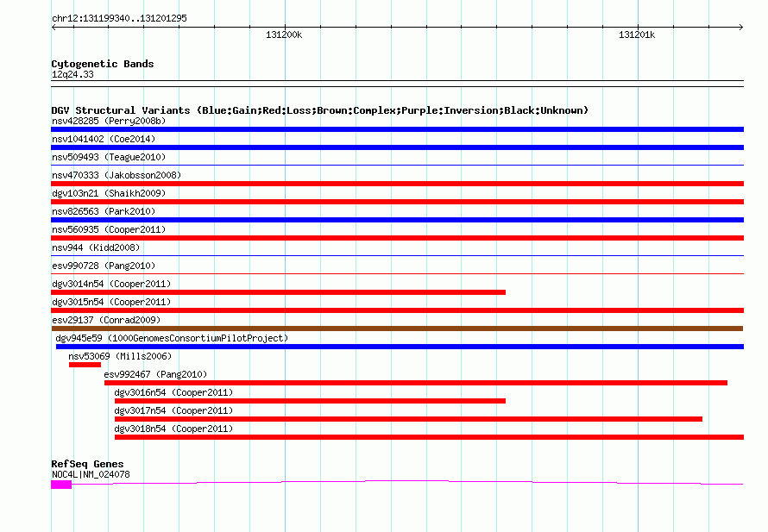Click the dgv3016n54 (Cooper2011) label
This screenshot has height=532, width=768.
click(x=173, y=392)
